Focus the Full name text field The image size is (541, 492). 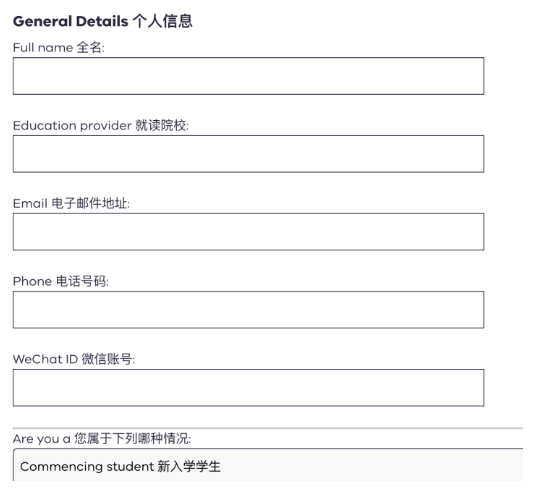248,76
